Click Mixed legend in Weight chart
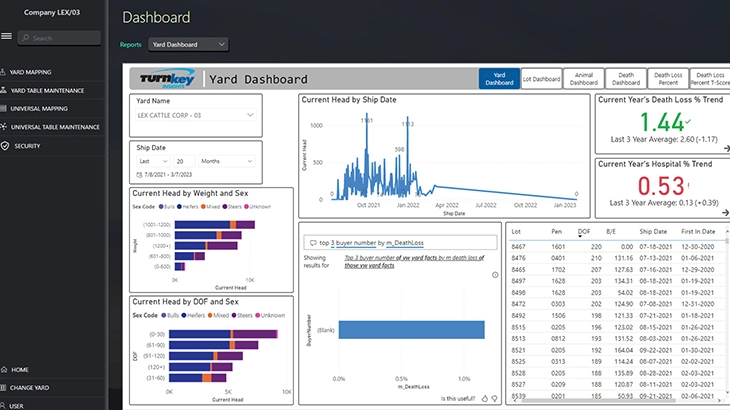Viewport: 730px width, 410px height. [x=210, y=207]
